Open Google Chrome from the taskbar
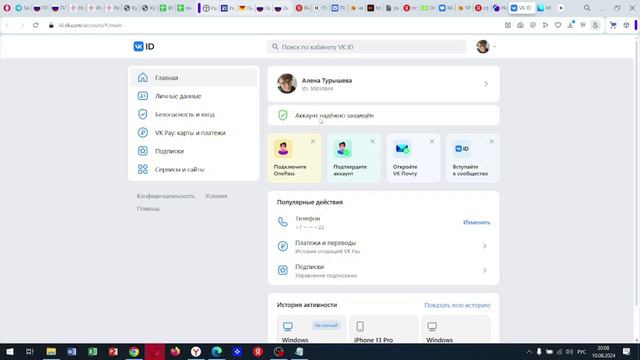Viewport: 640px width, 360px height. tap(134, 351)
